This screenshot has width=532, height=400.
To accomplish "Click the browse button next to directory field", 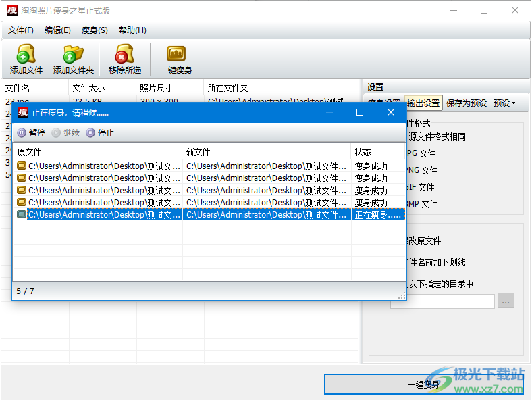I will pos(506,301).
